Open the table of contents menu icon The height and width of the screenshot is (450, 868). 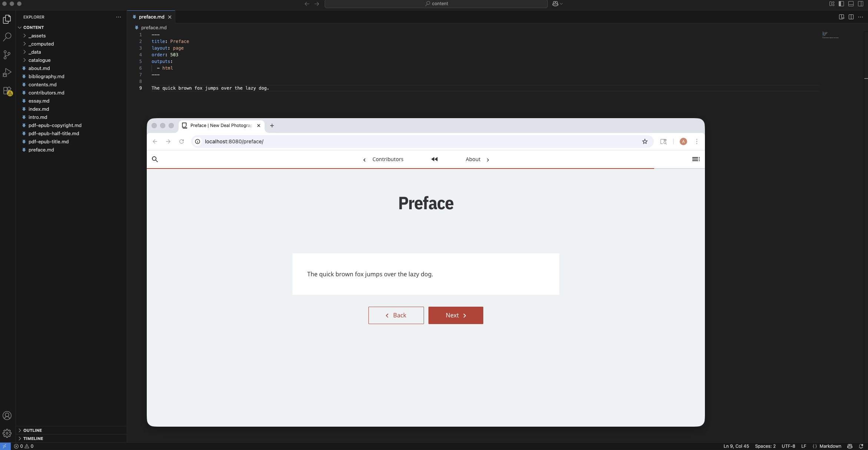696,159
